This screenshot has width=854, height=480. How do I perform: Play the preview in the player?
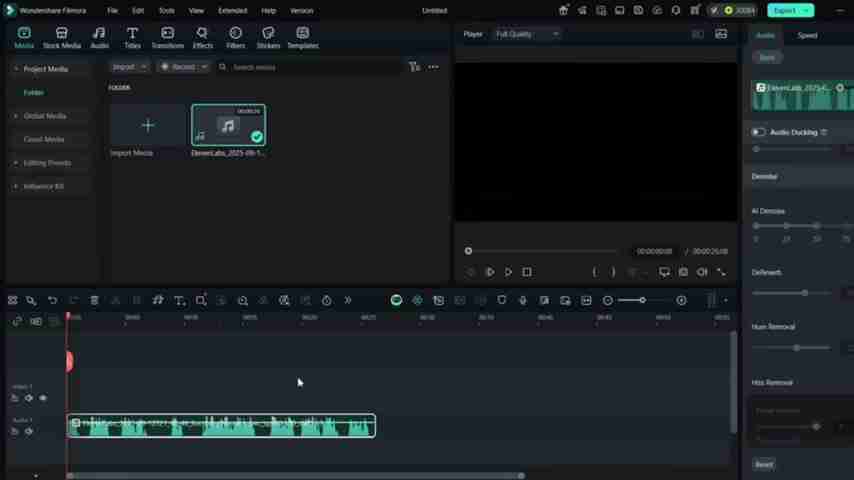point(508,272)
